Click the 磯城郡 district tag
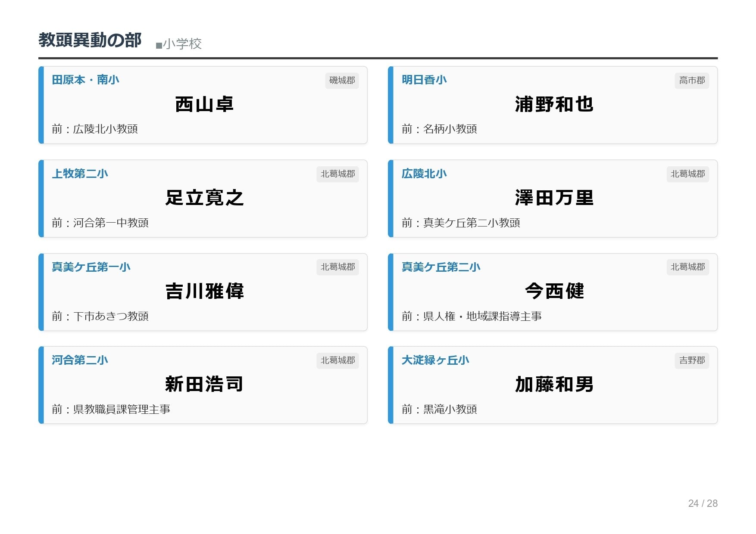The width and height of the screenshot is (756, 534). 342,81
